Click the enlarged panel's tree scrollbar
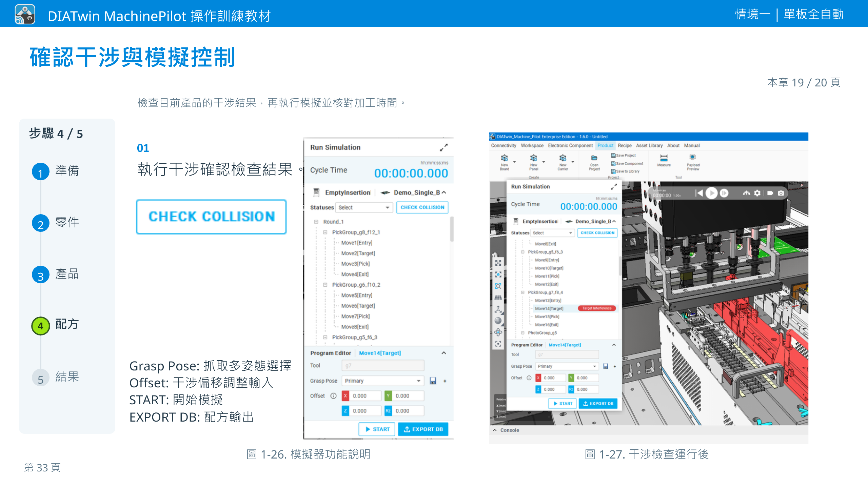Viewport: 868px width, 488px height. click(452, 229)
